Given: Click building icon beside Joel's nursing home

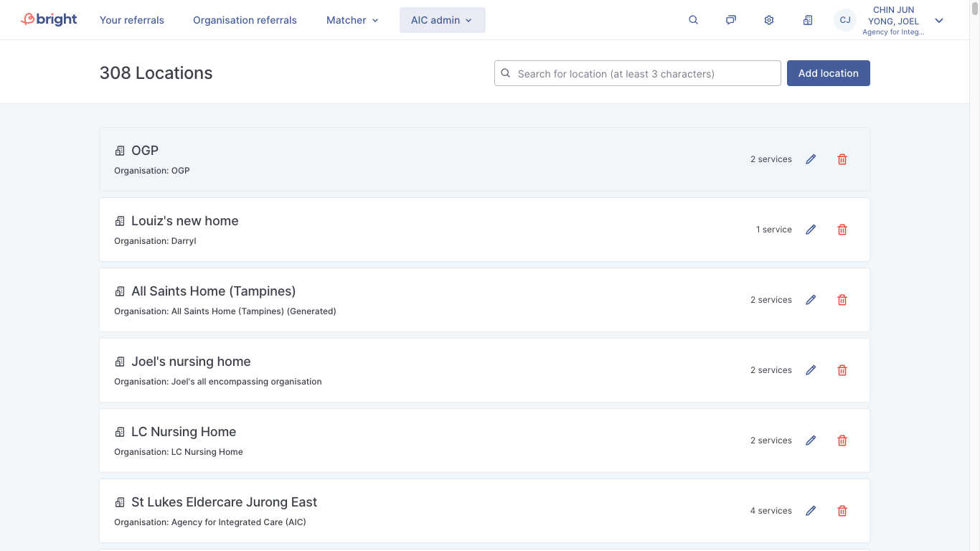Looking at the screenshot, I should point(120,362).
